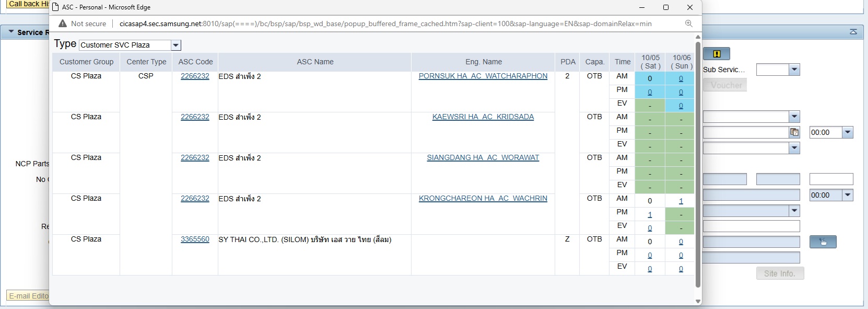Select SY THAI SILOM EV slot 10/05 Sat

click(x=650, y=269)
